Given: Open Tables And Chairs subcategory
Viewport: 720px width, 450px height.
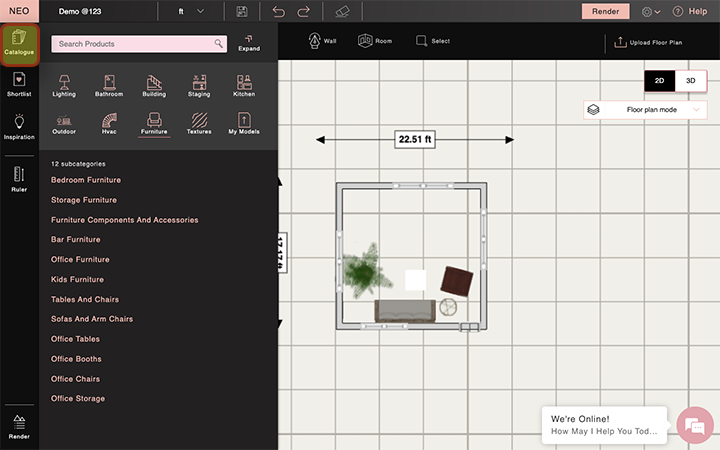Looking at the screenshot, I should [x=85, y=299].
